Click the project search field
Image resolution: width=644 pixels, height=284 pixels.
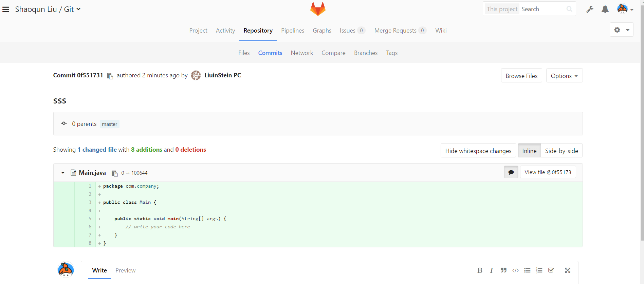coord(542,9)
